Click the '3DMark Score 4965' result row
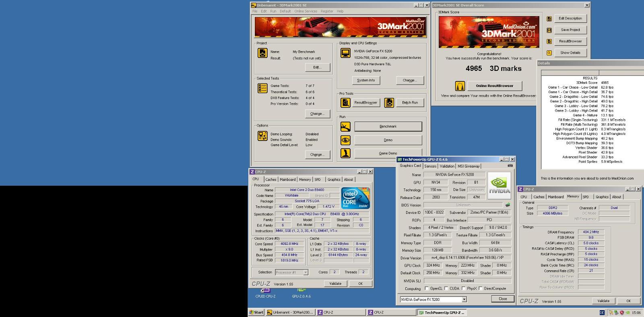644x317 pixels. (x=592, y=83)
